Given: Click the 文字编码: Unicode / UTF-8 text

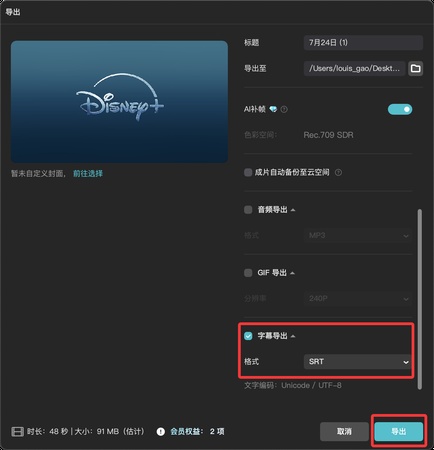Looking at the screenshot, I should coord(293,385).
